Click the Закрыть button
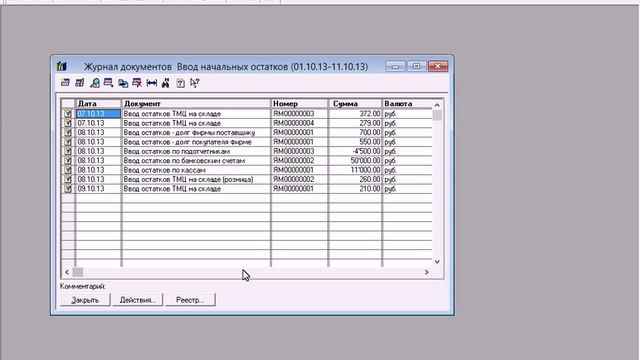The height and width of the screenshot is (360, 640). pos(85,300)
